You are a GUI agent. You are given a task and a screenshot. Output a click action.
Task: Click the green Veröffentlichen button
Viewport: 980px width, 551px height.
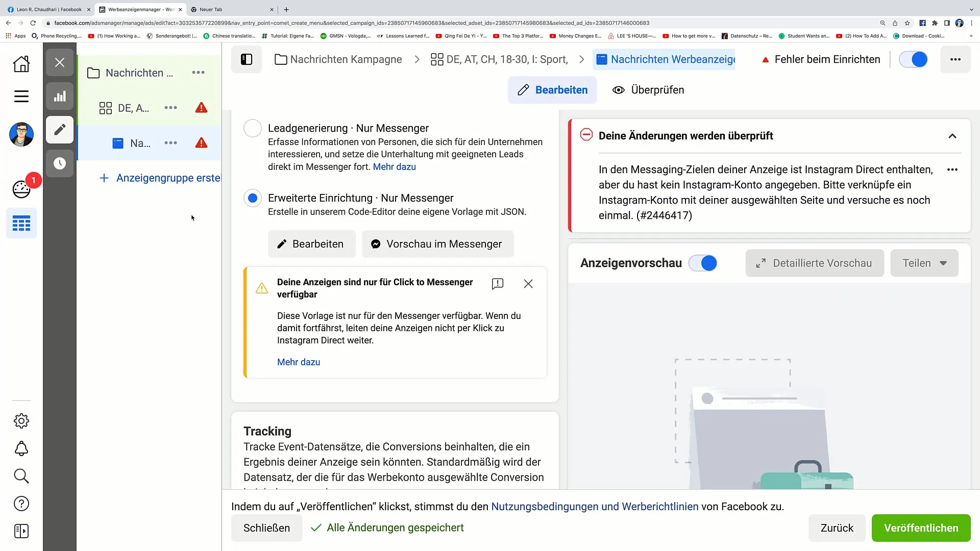coord(921,528)
